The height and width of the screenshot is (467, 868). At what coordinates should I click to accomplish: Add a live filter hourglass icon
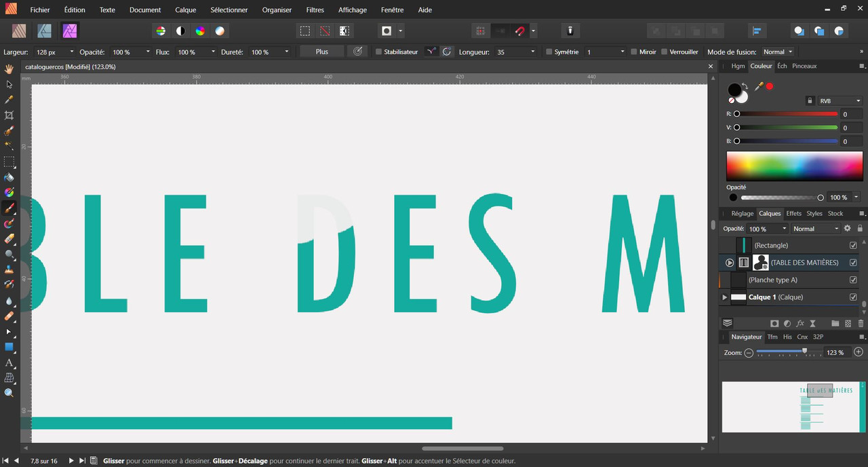click(x=812, y=324)
